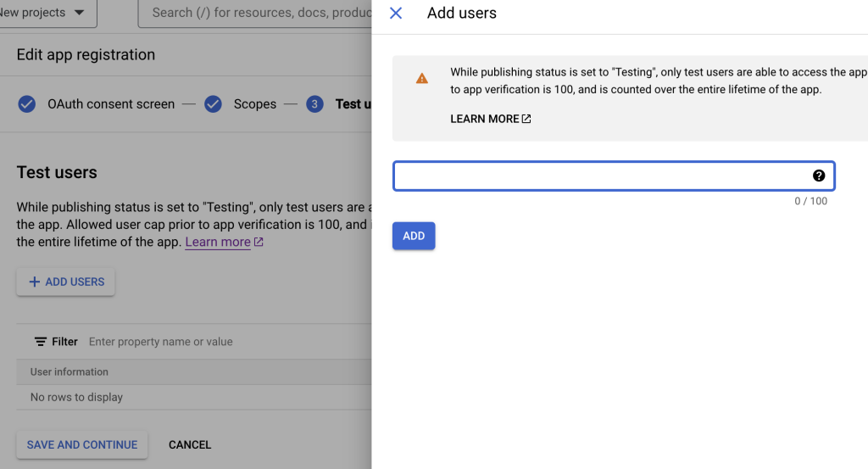Screen dimensions: 868x469
Task: Click the OAuth consent screen checkmark icon
Action: [x=26, y=104]
